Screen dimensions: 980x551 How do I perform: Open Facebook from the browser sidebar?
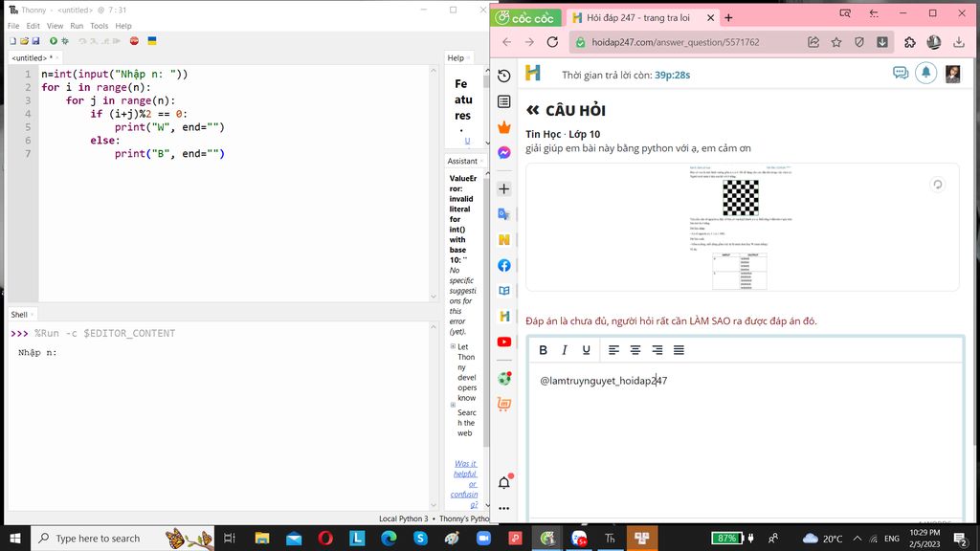504,266
